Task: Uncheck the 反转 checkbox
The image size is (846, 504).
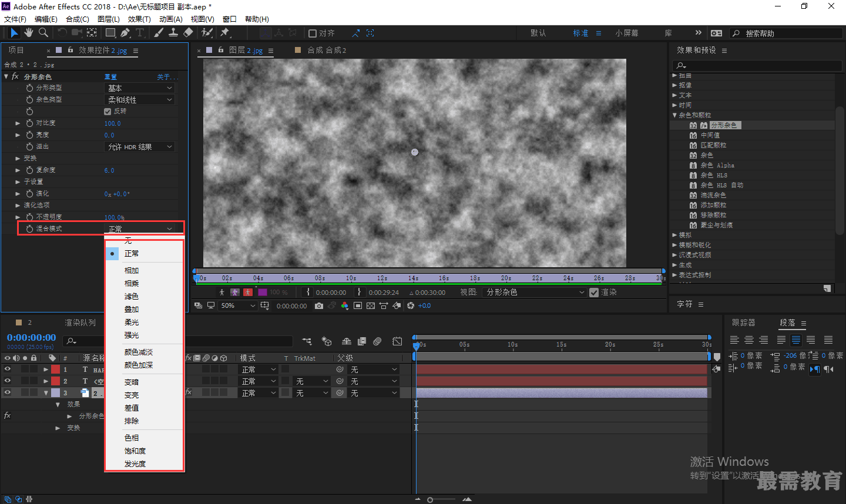Action: coord(108,111)
